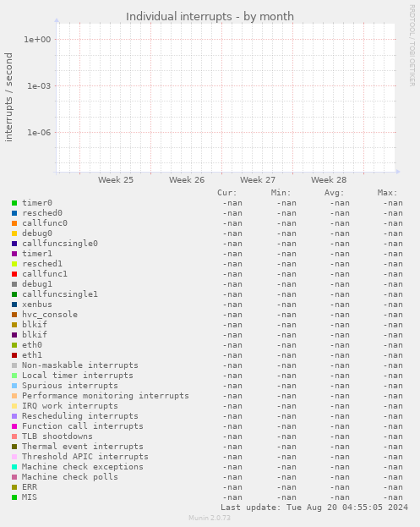Click the Non-maskable interrupts label
The width and height of the screenshot is (420, 527).
[x=80, y=365]
